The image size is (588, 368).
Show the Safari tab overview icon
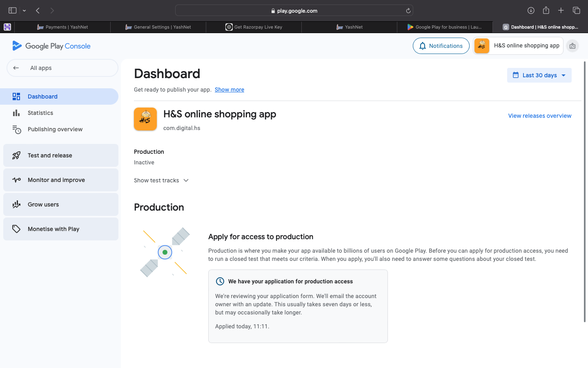click(x=576, y=11)
